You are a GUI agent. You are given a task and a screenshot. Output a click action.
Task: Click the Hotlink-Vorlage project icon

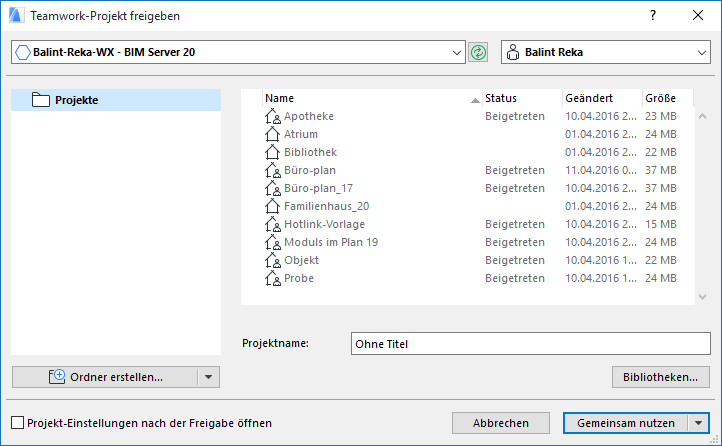click(x=272, y=225)
